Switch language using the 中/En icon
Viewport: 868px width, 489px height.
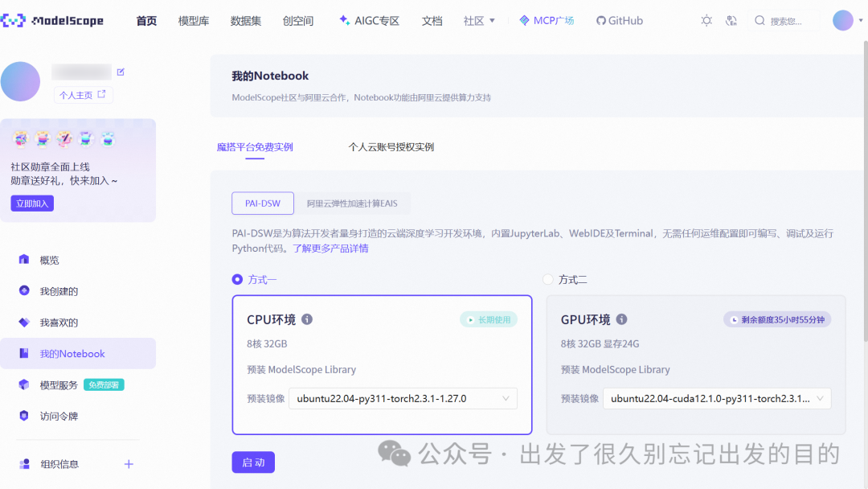point(732,20)
